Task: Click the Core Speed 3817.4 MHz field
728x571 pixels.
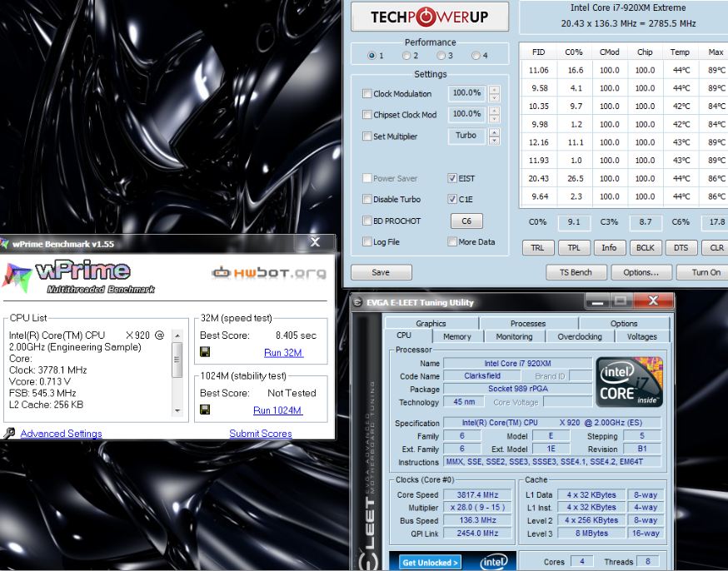Action: tap(477, 495)
